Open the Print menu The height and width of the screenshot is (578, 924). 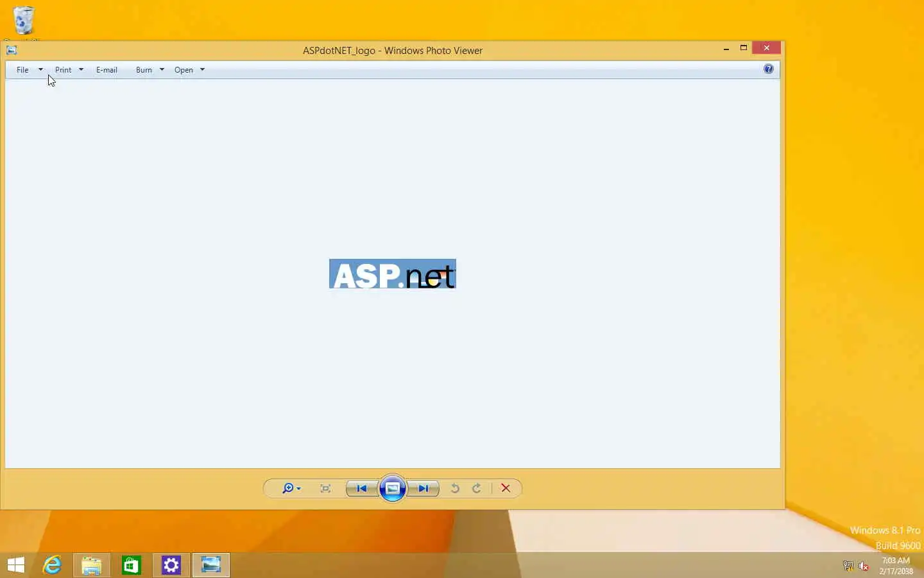pyautogui.click(x=63, y=70)
